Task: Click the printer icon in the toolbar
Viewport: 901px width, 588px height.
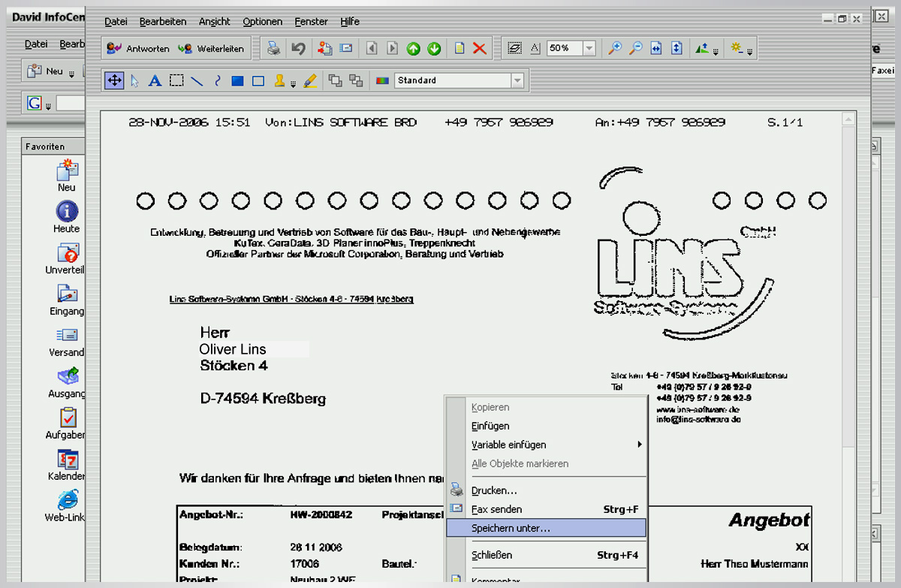Action: [x=274, y=49]
